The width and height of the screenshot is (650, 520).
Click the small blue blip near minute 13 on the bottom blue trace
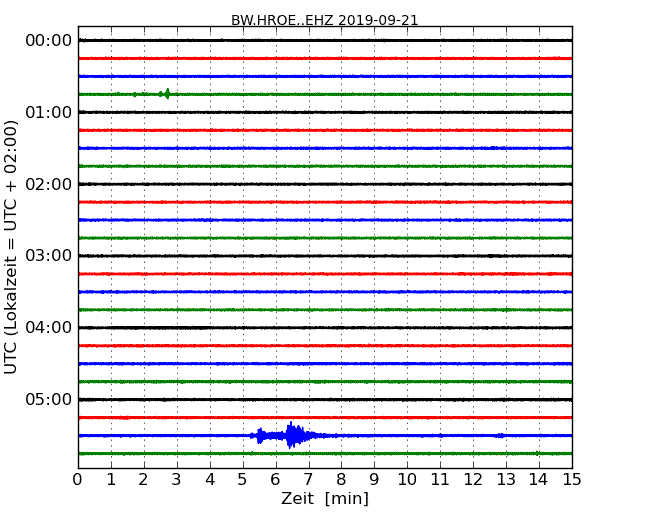[x=501, y=435]
